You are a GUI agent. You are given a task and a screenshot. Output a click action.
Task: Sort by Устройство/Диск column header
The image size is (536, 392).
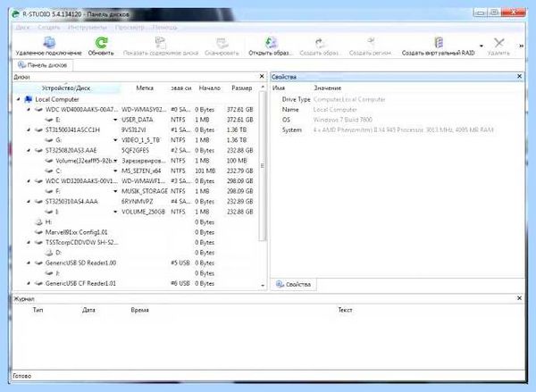[x=66, y=88]
